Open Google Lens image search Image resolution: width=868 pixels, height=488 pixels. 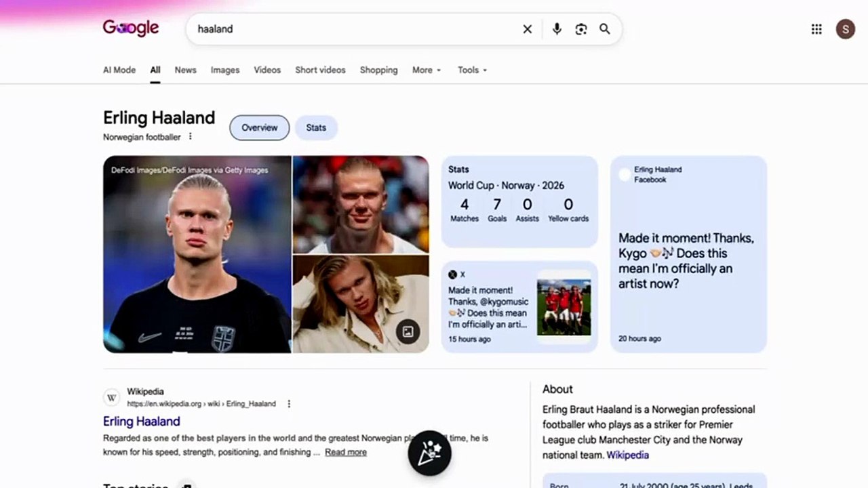click(x=581, y=29)
